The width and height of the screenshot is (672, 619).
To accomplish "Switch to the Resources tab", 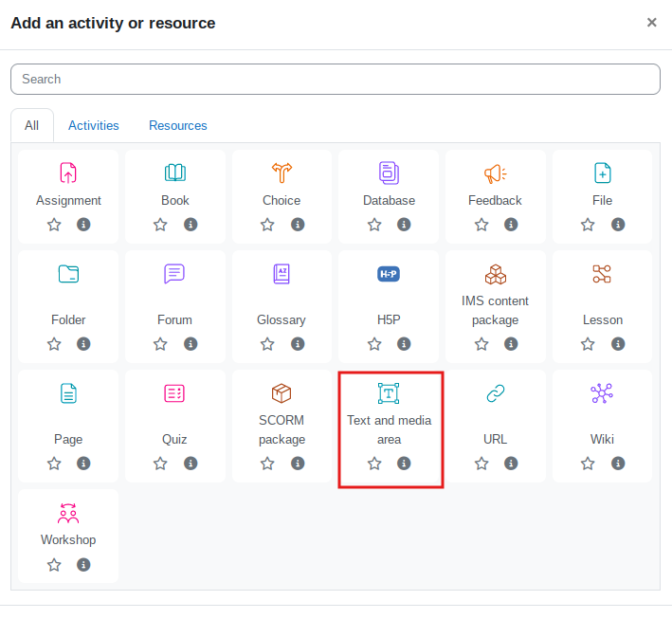I will click(x=177, y=125).
